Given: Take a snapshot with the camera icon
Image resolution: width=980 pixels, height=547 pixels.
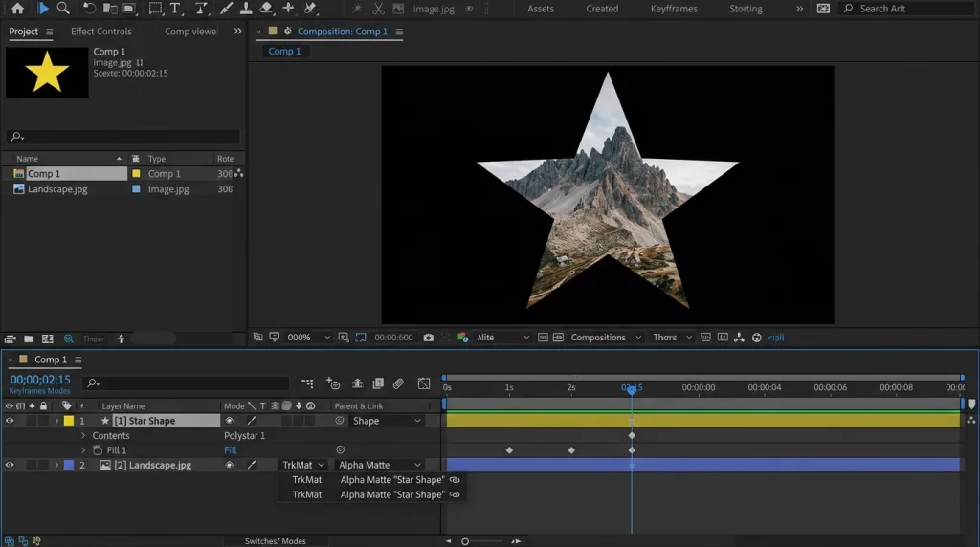Looking at the screenshot, I should [428, 338].
